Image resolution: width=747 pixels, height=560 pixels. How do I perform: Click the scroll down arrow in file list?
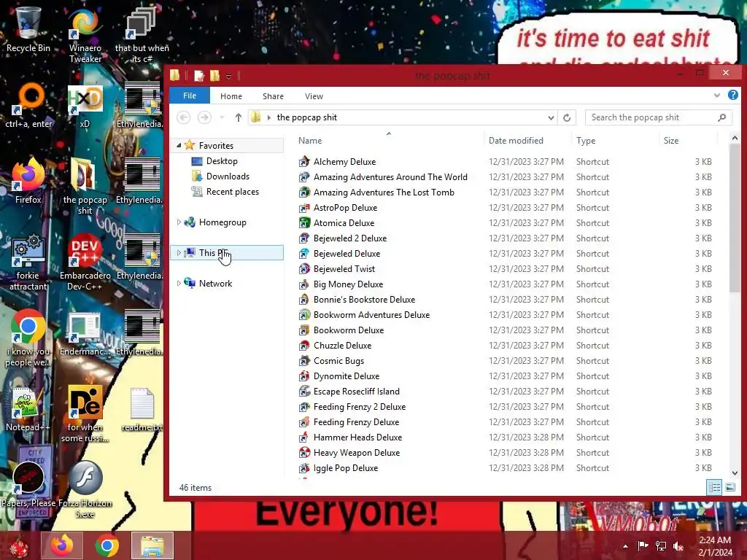pos(734,472)
